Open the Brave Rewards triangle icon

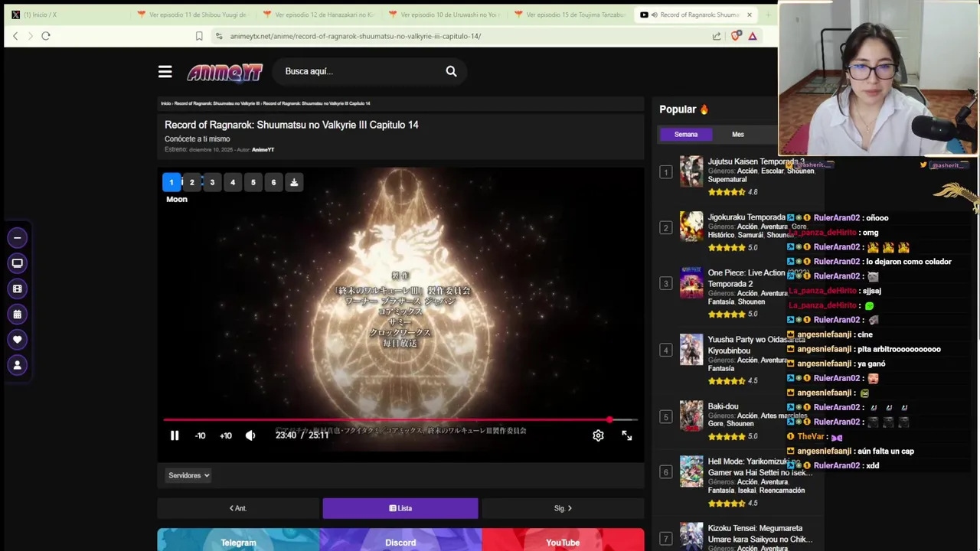click(753, 36)
